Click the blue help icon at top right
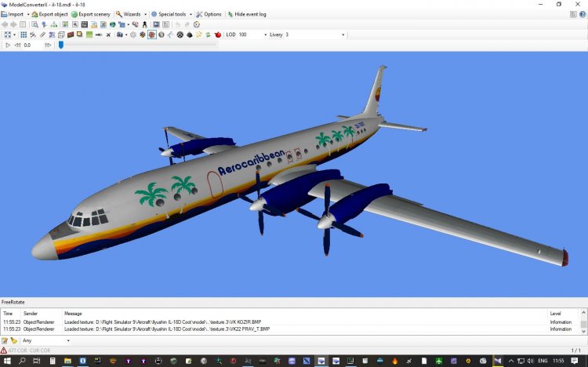 [x=583, y=14]
